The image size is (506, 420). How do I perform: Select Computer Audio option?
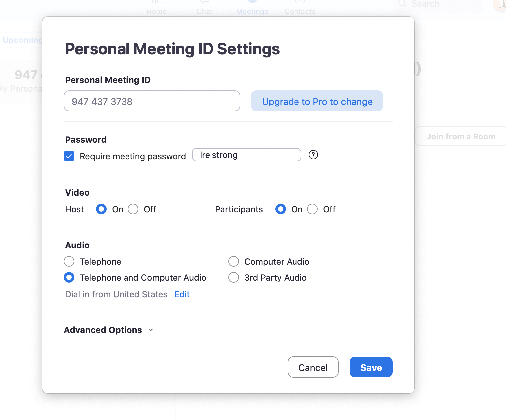[x=234, y=261]
